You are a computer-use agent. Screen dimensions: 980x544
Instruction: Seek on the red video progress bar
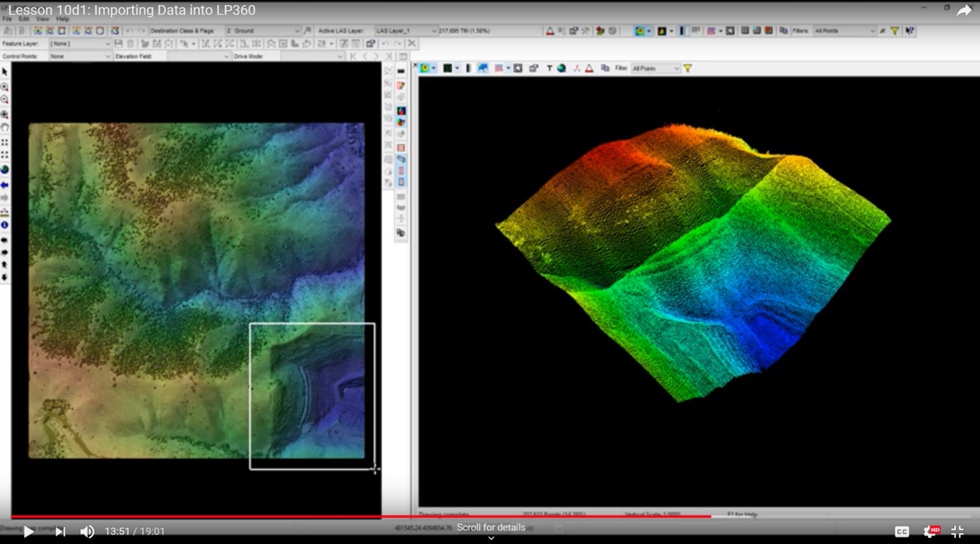pyautogui.click(x=361, y=517)
